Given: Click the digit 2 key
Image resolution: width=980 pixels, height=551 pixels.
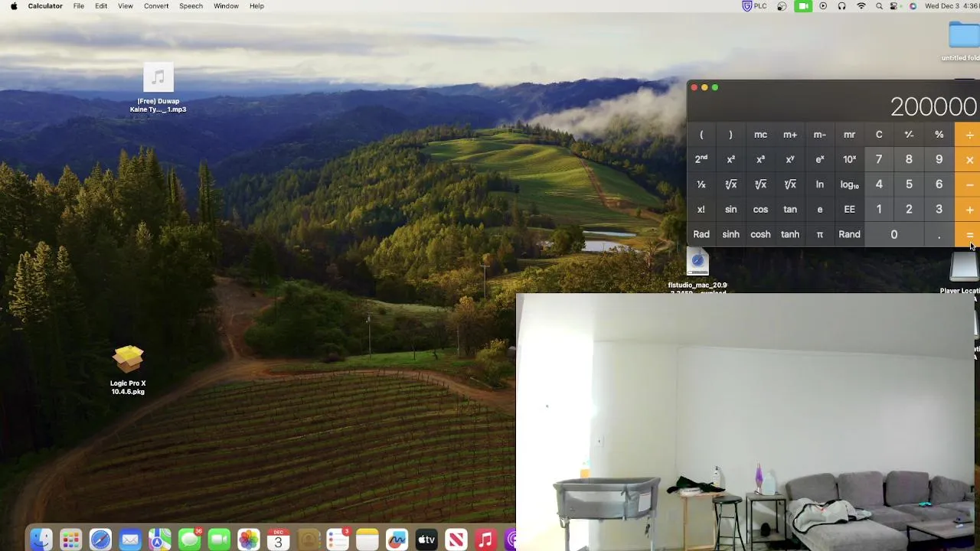Looking at the screenshot, I should click(x=909, y=210).
